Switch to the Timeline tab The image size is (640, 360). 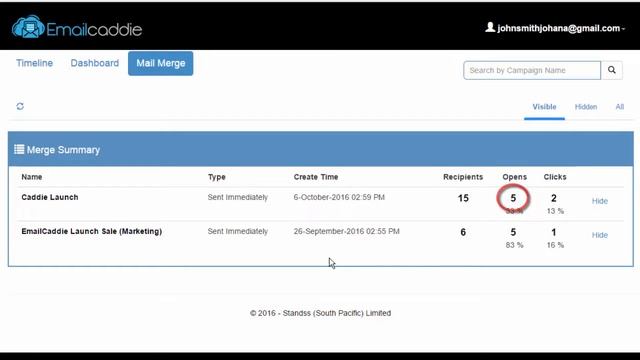(34, 63)
